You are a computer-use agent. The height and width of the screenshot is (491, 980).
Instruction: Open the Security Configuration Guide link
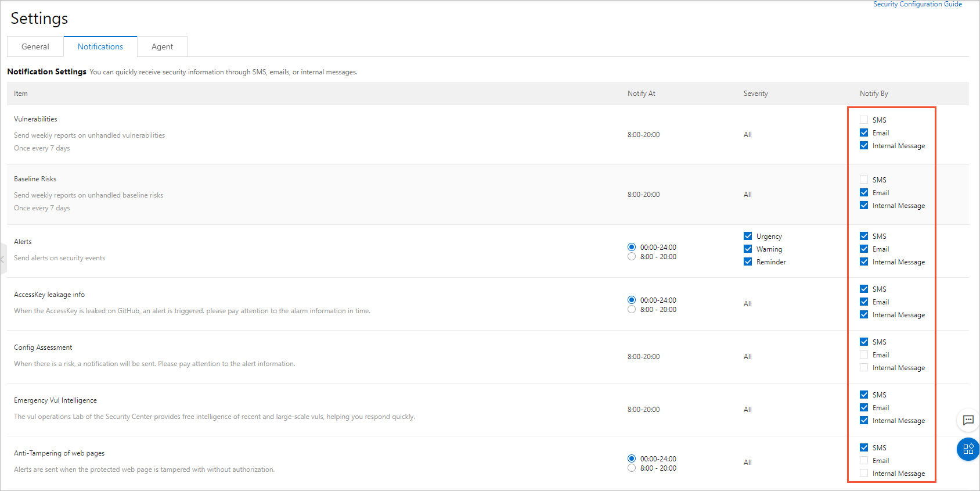coord(917,4)
